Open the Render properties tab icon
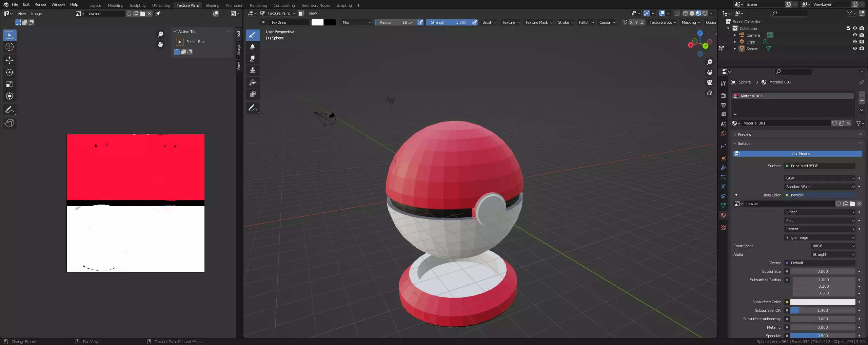The width and height of the screenshot is (868, 345). click(x=723, y=96)
